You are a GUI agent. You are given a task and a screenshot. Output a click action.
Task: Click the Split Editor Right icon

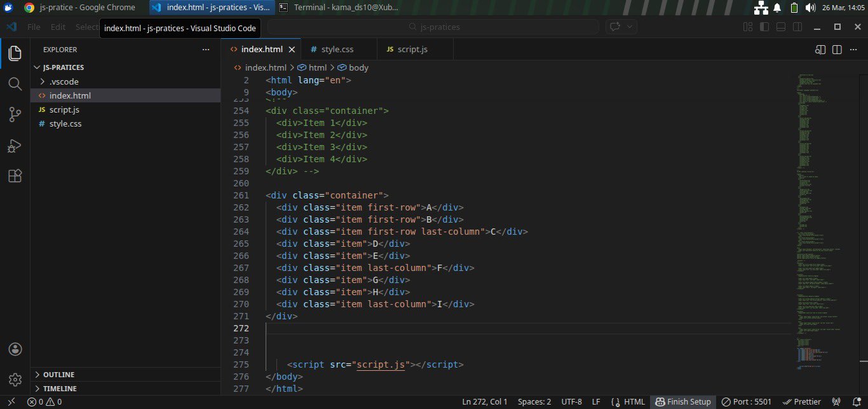pos(837,50)
